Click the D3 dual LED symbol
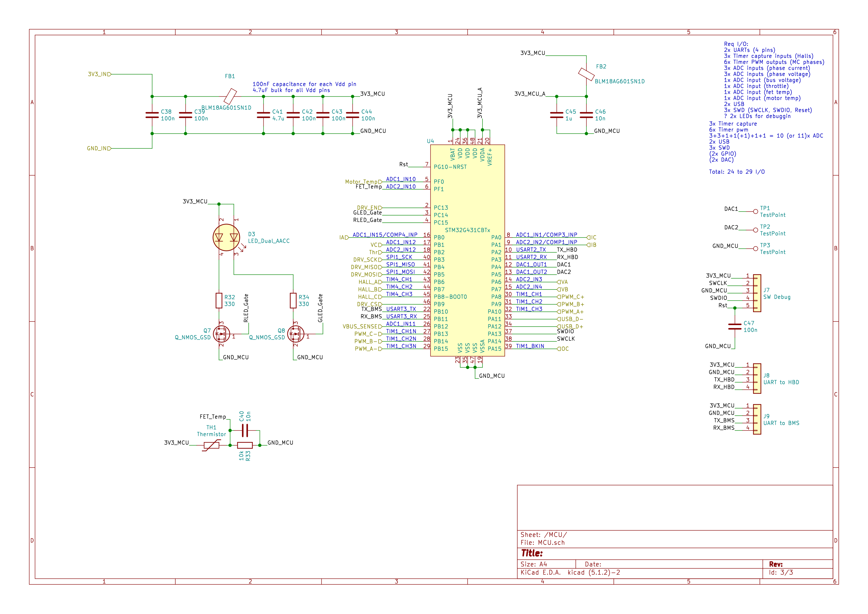The height and width of the screenshot is (614, 868). (x=226, y=238)
